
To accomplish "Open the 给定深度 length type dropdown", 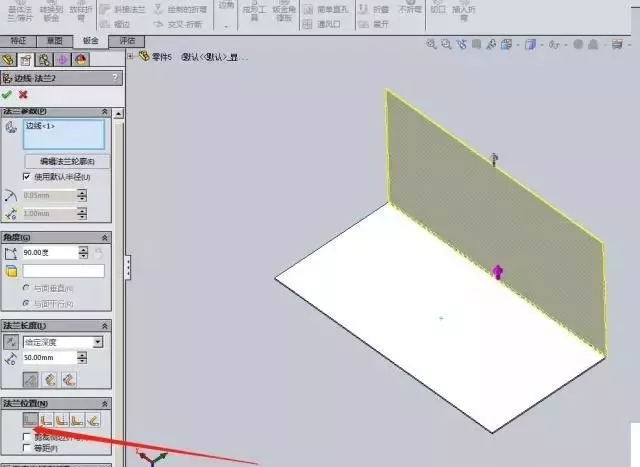I will (98, 341).
